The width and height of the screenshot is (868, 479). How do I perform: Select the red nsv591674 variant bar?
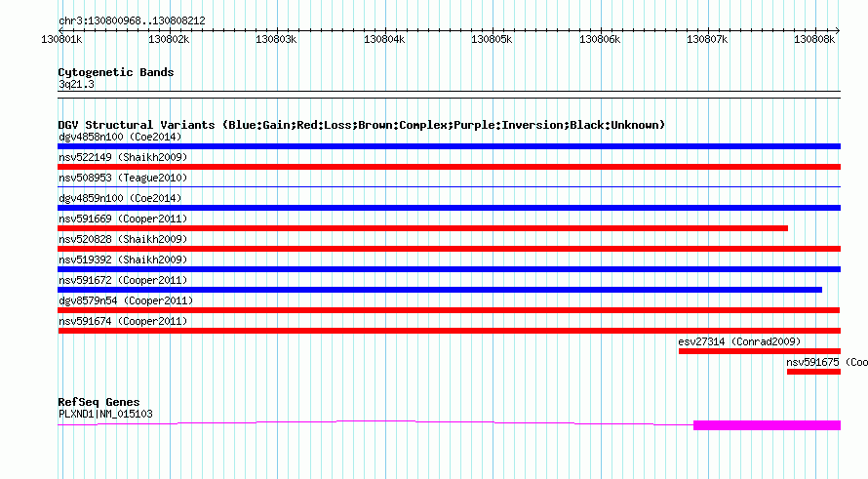pyautogui.click(x=449, y=331)
